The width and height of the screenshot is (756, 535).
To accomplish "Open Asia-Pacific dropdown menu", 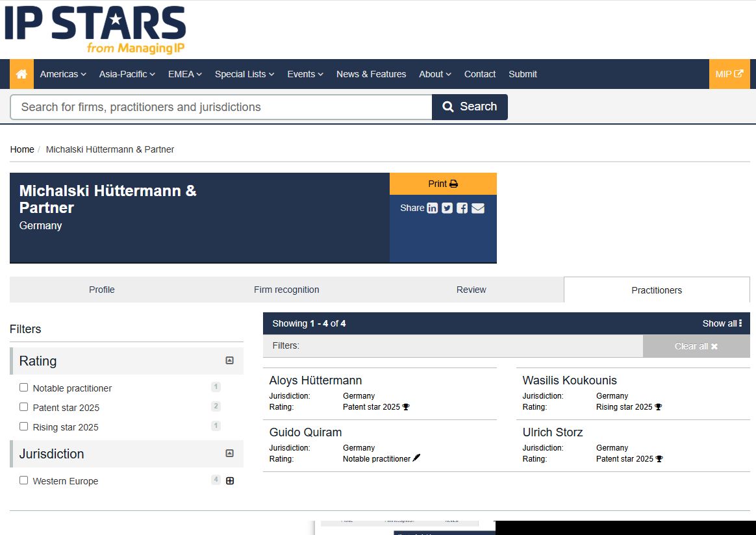I will coord(127,74).
